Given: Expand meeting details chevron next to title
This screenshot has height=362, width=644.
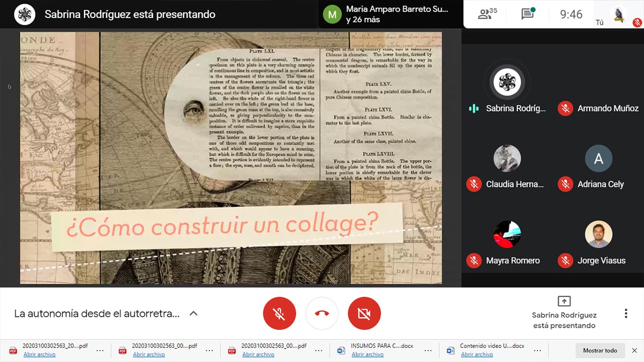Looking at the screenshot, I should click(x=193, y=313).
